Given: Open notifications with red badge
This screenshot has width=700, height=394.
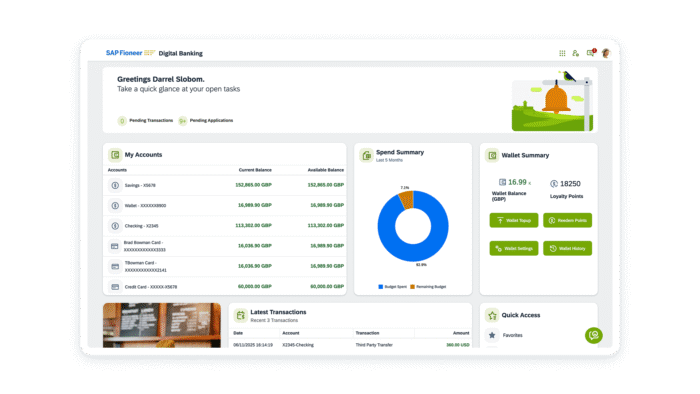Looking at the screenshot, I should tap(591, 53).
